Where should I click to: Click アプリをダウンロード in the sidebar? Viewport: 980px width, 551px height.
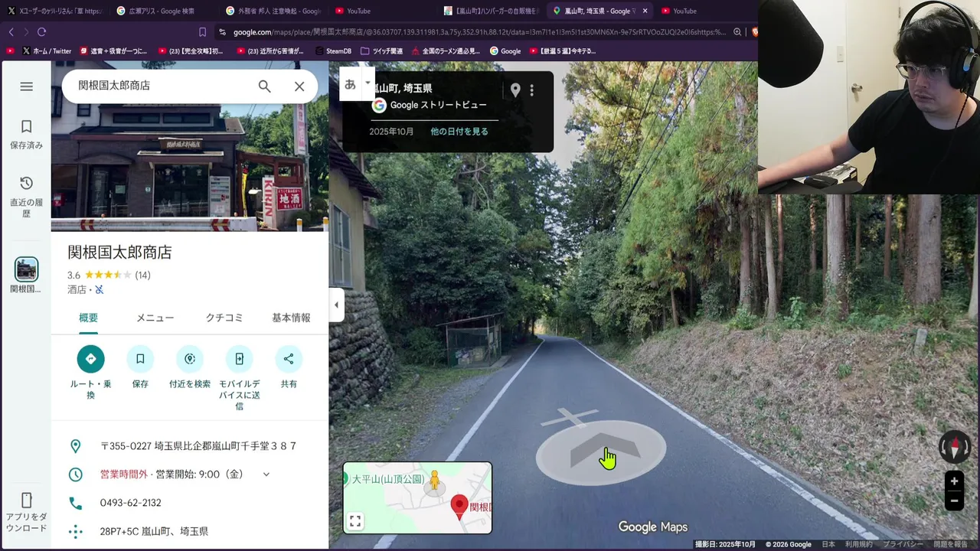(26, 513)
